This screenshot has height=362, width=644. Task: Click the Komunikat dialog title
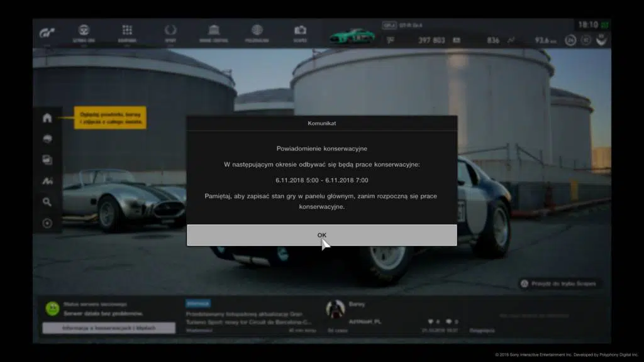321,123
